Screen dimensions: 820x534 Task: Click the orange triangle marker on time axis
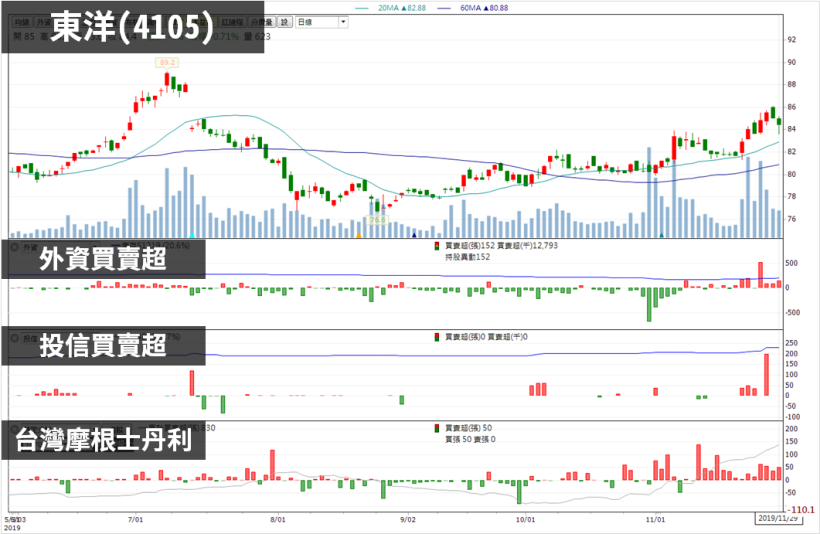pos(359,235)
